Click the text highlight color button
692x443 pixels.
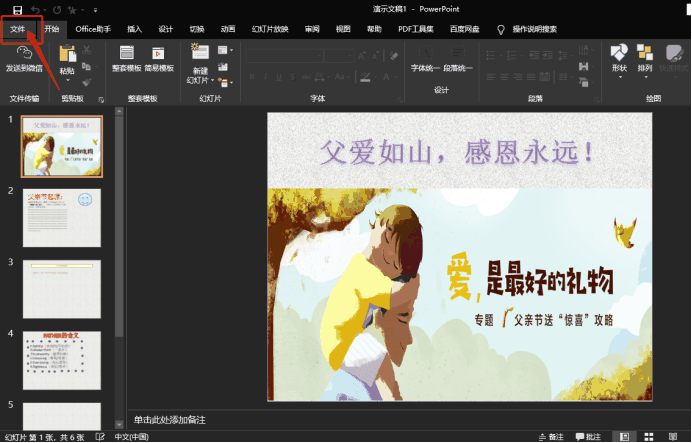click(365, 77)
